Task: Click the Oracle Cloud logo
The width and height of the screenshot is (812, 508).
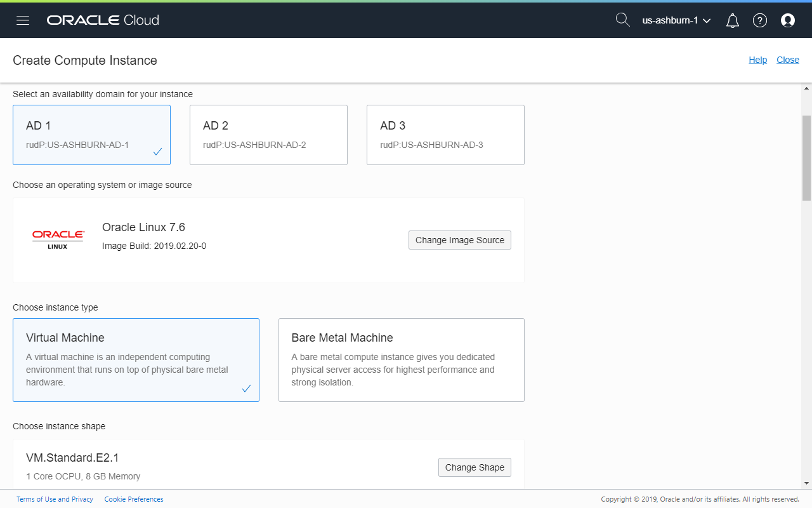Action: (x=102, y=20)
